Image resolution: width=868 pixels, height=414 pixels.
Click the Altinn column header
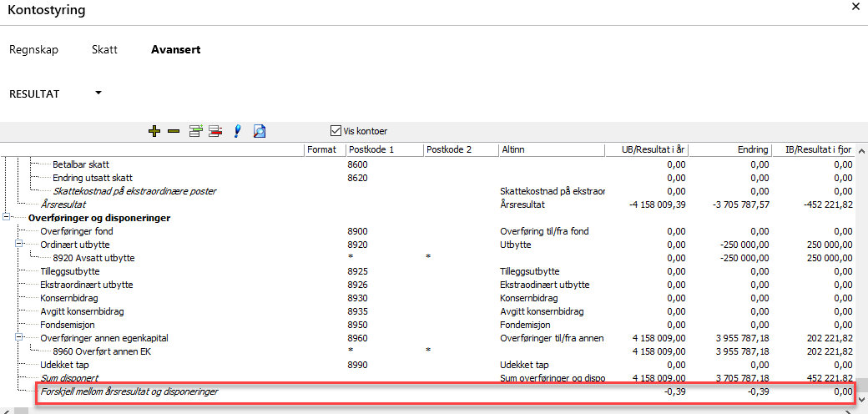tap(552, 149)
